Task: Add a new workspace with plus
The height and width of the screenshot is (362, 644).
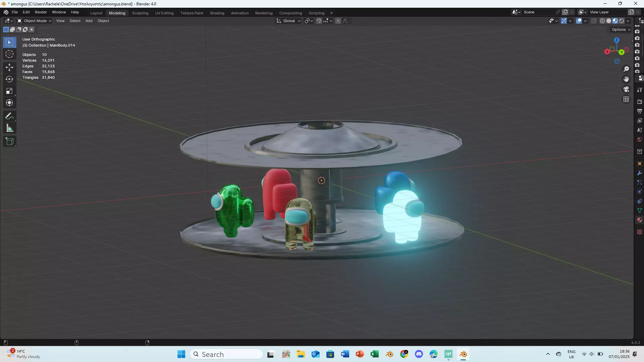Action: (x=331, y=13)
